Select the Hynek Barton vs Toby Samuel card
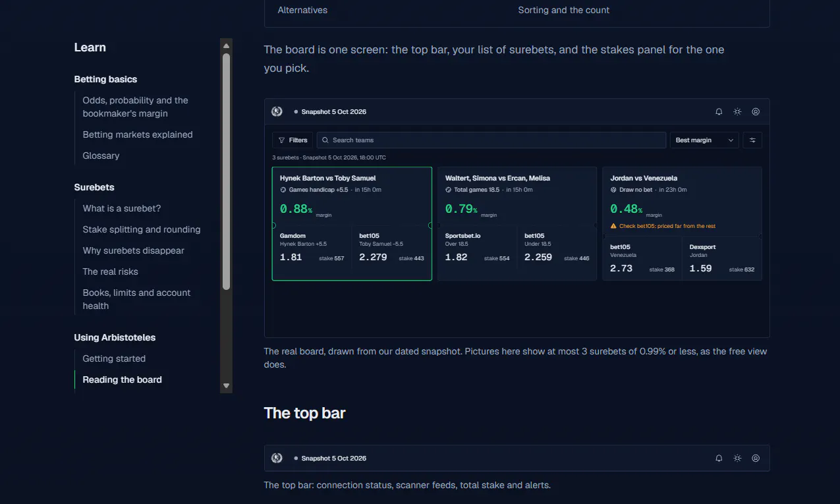This screenshot has height=504, width=840. (x=352, y=224)
